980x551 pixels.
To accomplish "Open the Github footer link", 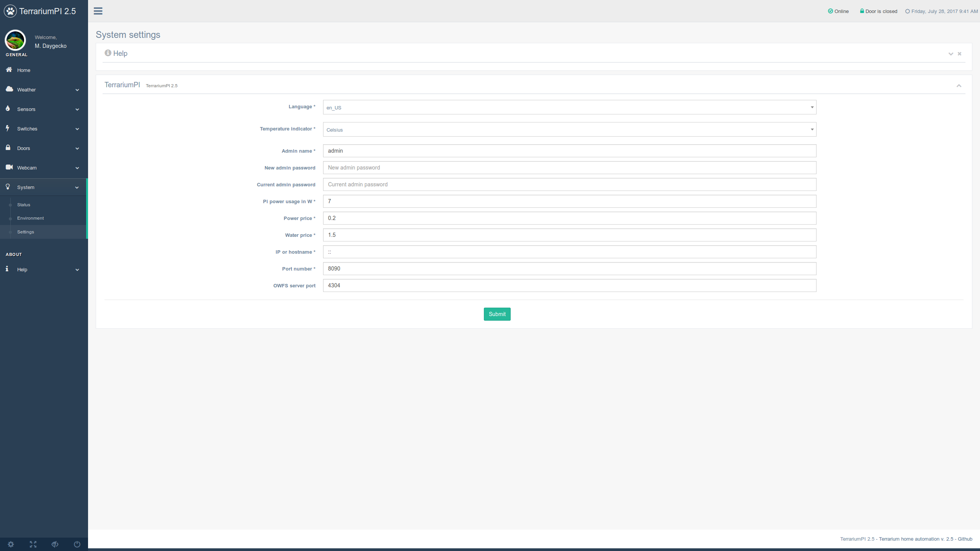I will tap(965, 539).
